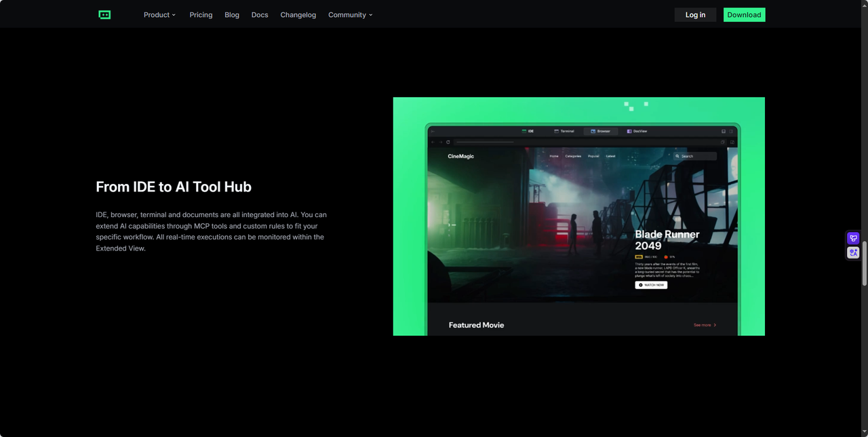868x437 pixels.
Task: Click the page vertical scrollbar thumb
Action: [x=864, y=263]
